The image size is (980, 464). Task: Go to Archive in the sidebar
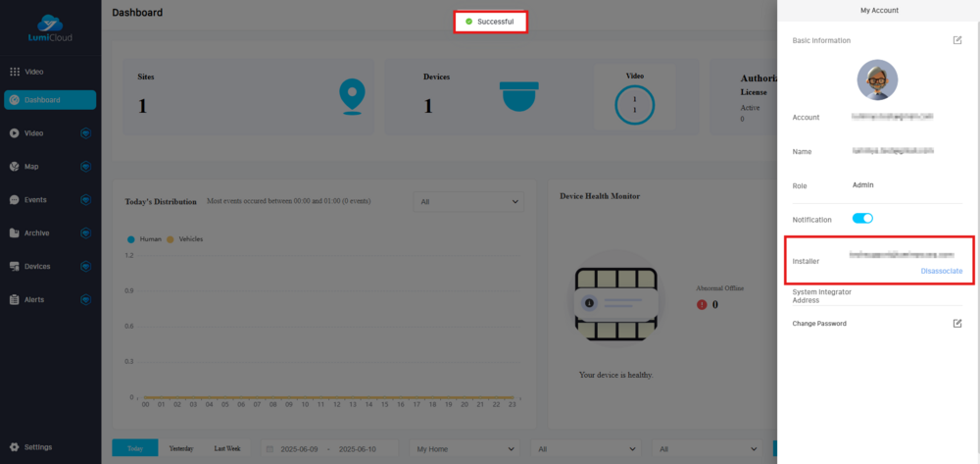click(x=36, y=233)
